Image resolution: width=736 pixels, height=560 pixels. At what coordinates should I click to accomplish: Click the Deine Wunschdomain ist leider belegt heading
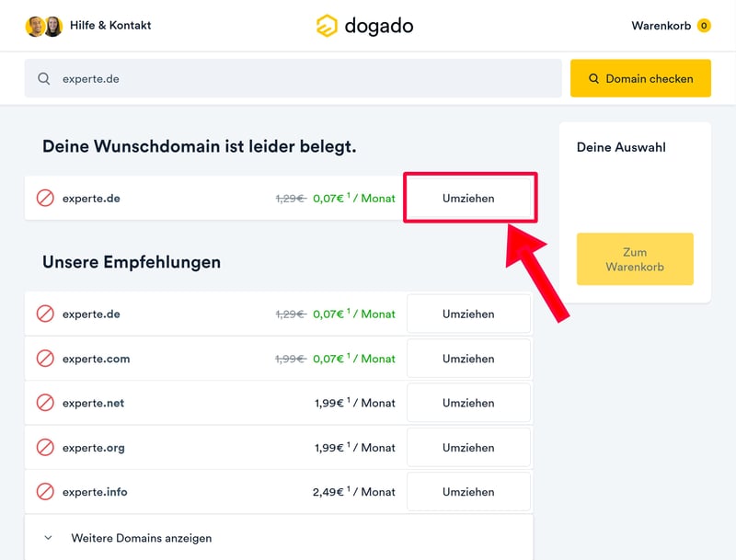[200, 146]
